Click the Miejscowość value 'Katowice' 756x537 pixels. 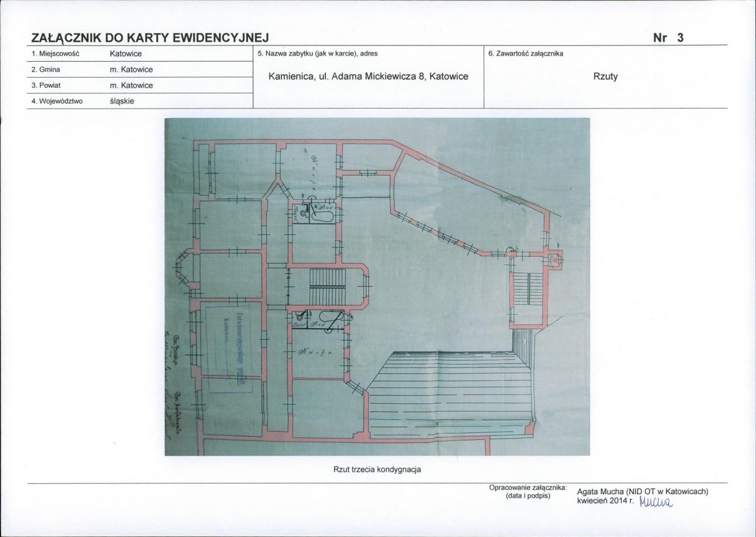click(x=126, y=54)
